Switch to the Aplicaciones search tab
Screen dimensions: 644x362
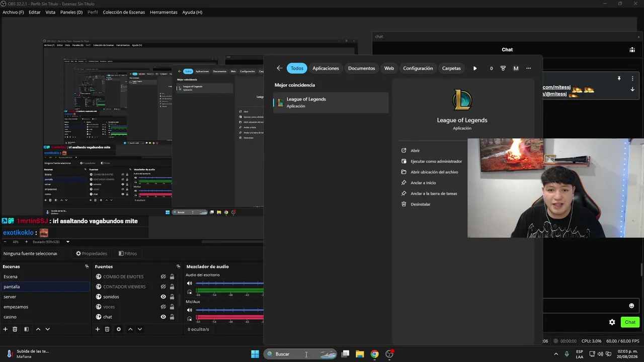tap(326, 68)
